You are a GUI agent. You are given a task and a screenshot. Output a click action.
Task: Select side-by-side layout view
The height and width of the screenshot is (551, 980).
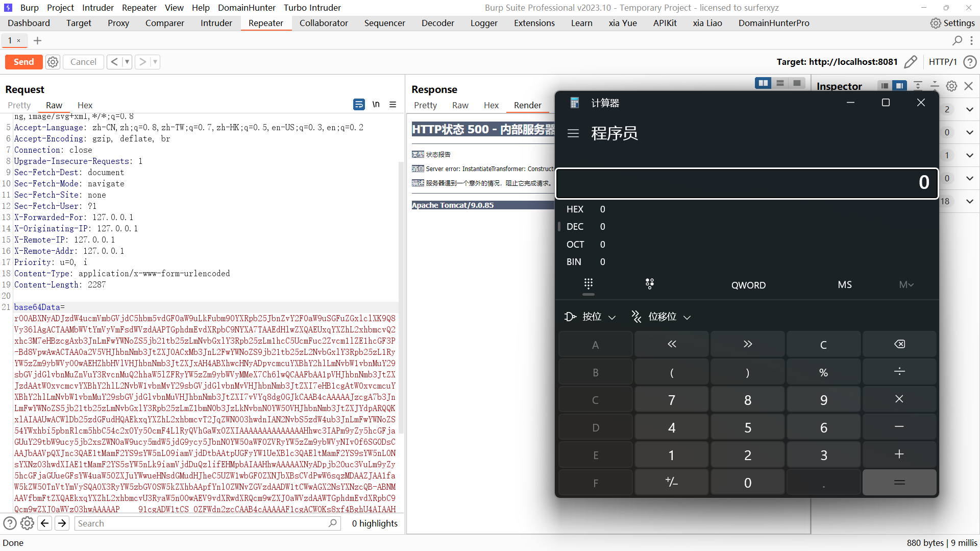764,83
